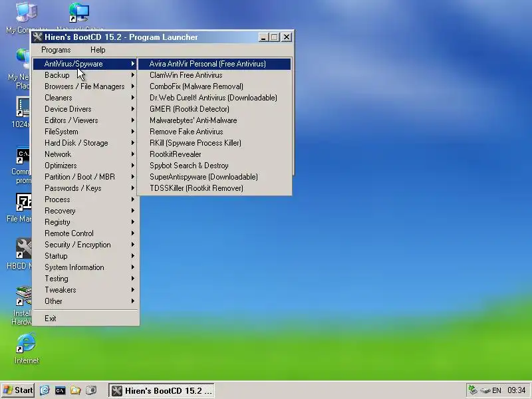Screen dimensions: 532x399
Task: Select the Internet desktop shortcut
Action: (x=27, y=348)
